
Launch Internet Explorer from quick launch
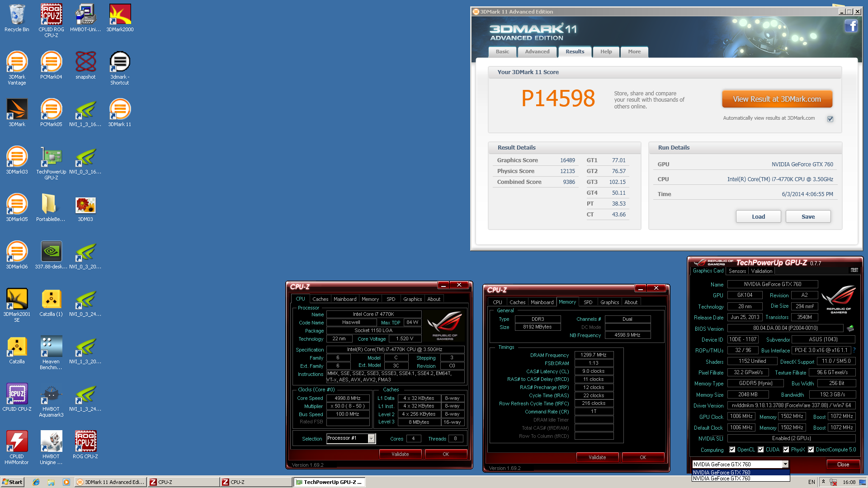click(36, 482)
